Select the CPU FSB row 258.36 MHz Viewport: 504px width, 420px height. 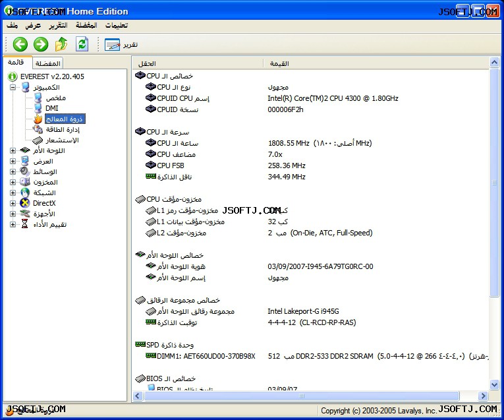coord(311,165)
